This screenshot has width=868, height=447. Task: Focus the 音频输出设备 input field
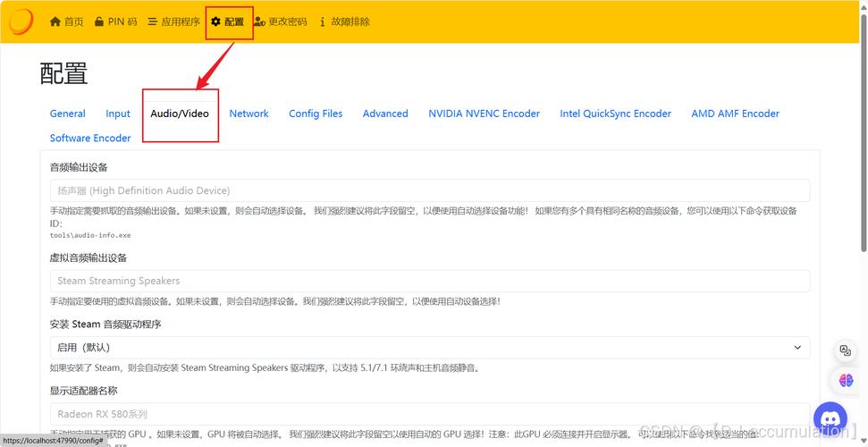[x=430, y=190]
